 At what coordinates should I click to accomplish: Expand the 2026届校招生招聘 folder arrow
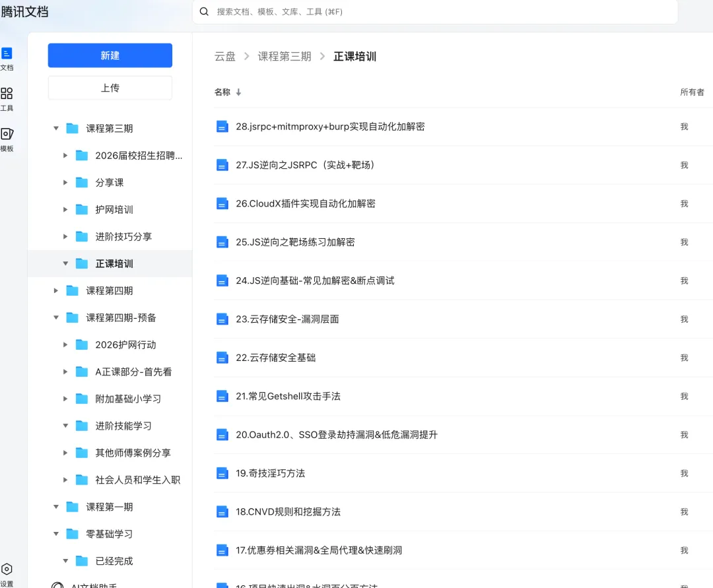pyautogui.click(x=65, y=155)
